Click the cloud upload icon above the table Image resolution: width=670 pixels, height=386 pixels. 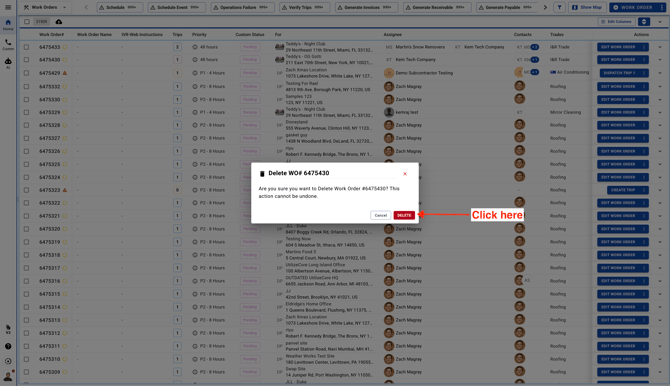tap(59, 21)
